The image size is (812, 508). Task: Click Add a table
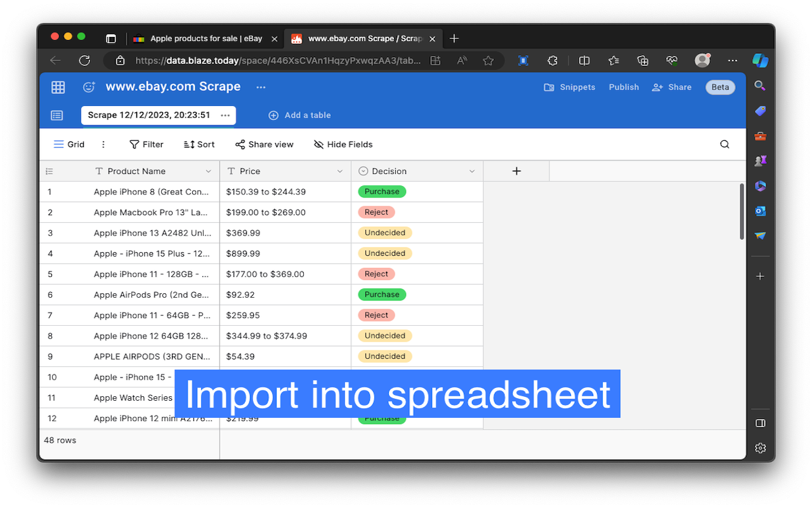pyautogui.click(x=300, y=115)
